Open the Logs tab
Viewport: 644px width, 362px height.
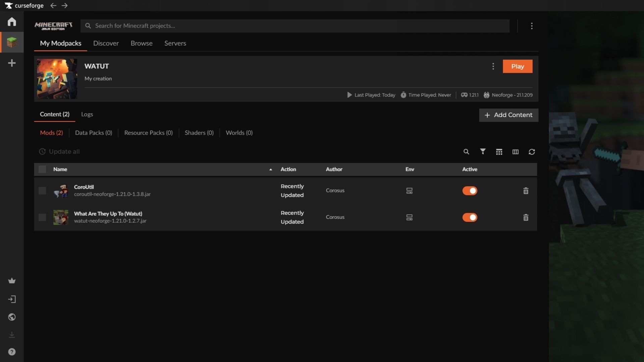(87, 114)
